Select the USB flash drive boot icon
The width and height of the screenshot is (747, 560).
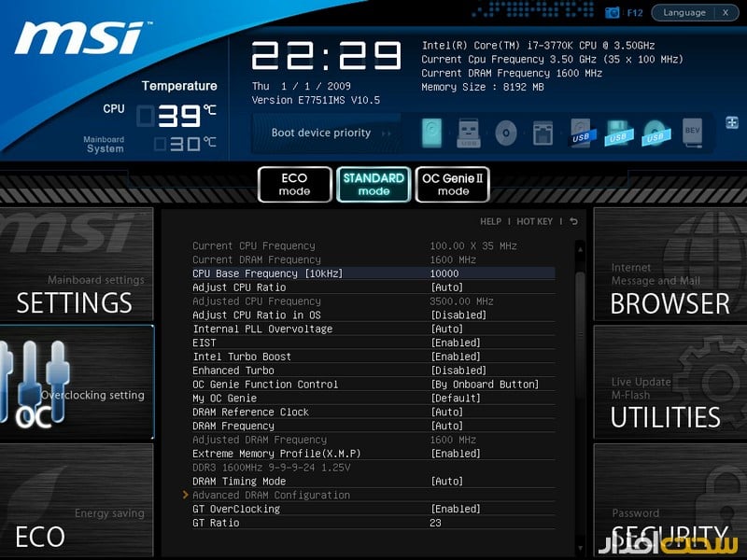[x=469, y=133]
